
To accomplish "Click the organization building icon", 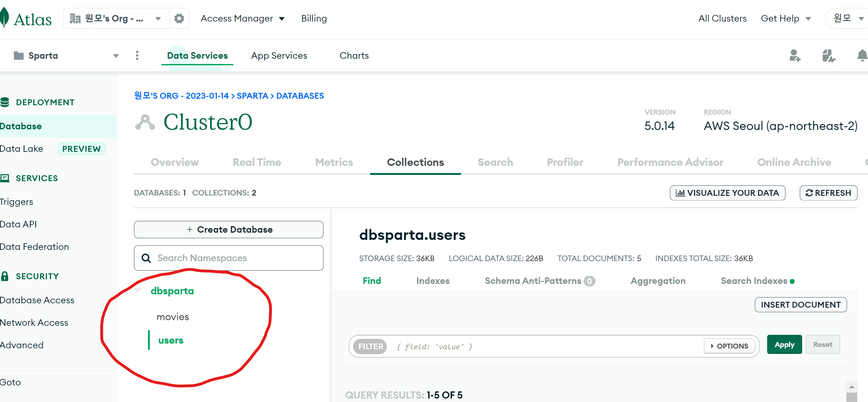I will click(x=75, y=18).
